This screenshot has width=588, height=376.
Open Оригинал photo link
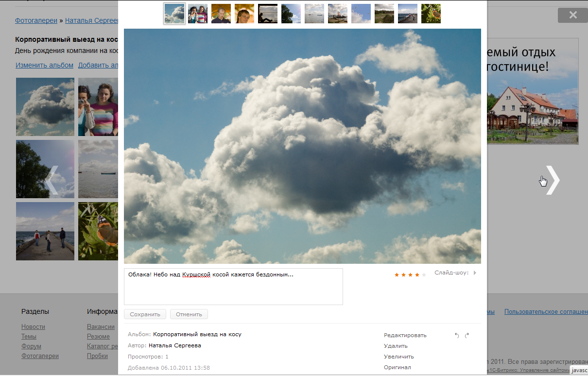pyautogui.click(x=397, y=367)
